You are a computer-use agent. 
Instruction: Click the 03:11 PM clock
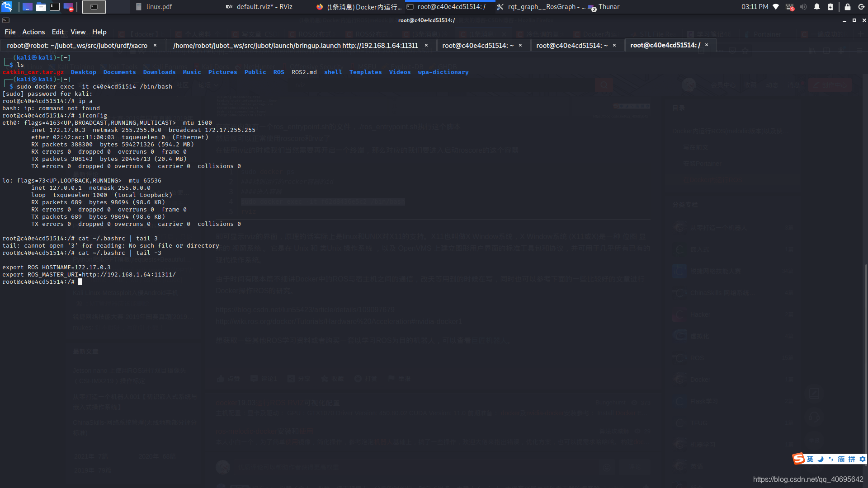[x=755, y=7]
